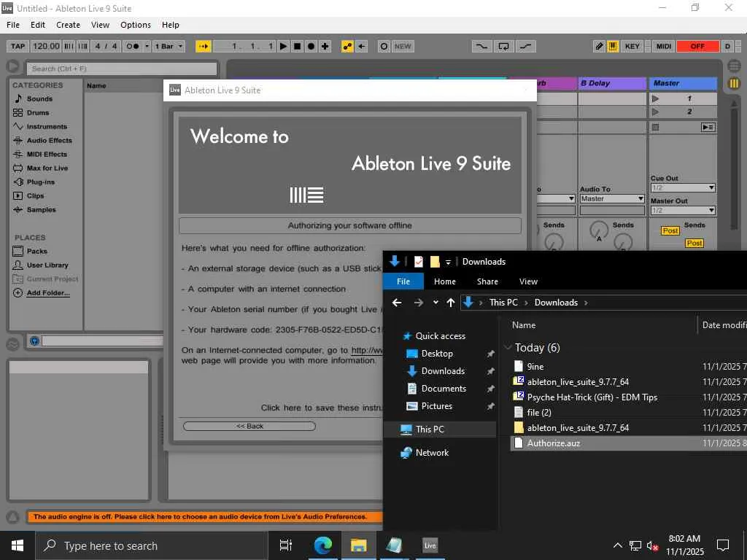Click the red OFF audio engine indicator
747x560 pixels.
697,46
